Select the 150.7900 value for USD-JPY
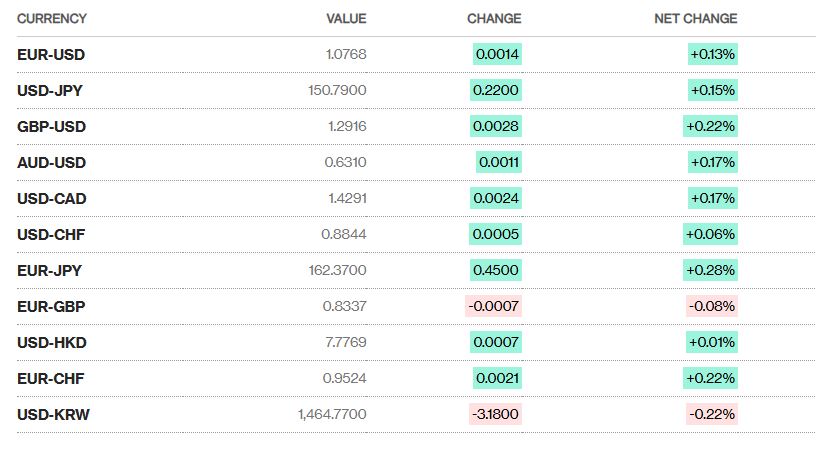Screen dimensions: 816x453 337,90
